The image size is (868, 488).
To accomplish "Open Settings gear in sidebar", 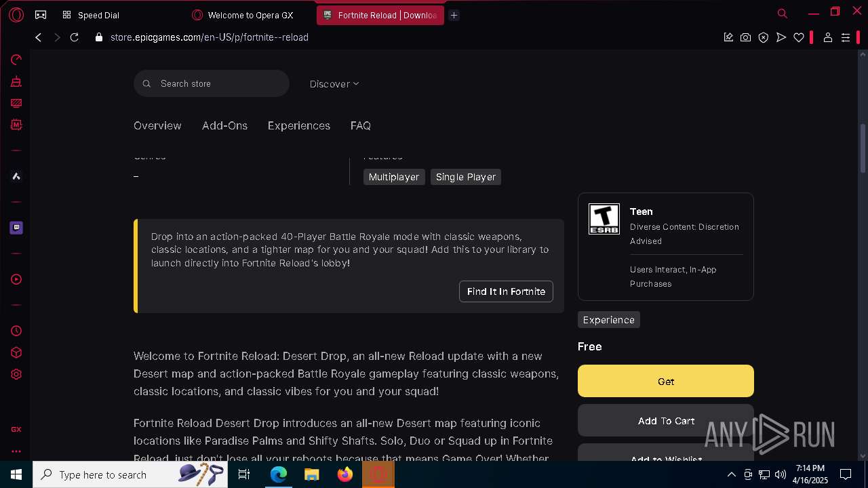I will point(16,374).
